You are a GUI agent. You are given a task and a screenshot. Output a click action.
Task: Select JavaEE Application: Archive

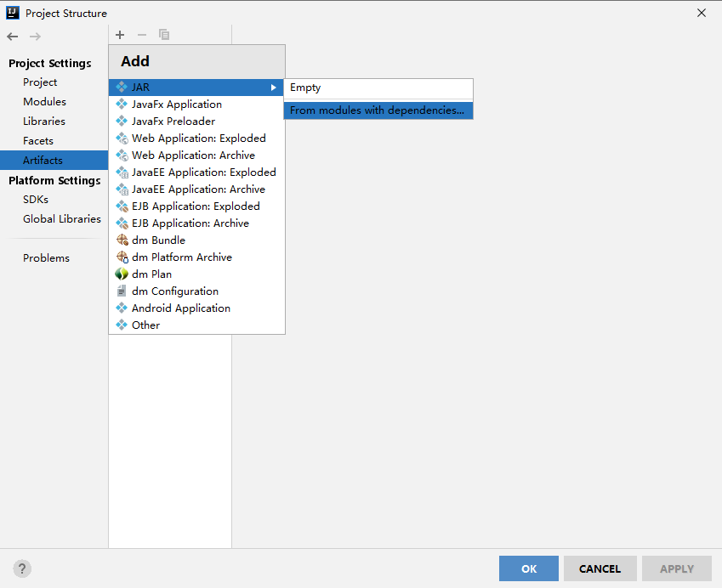(196, 189)
